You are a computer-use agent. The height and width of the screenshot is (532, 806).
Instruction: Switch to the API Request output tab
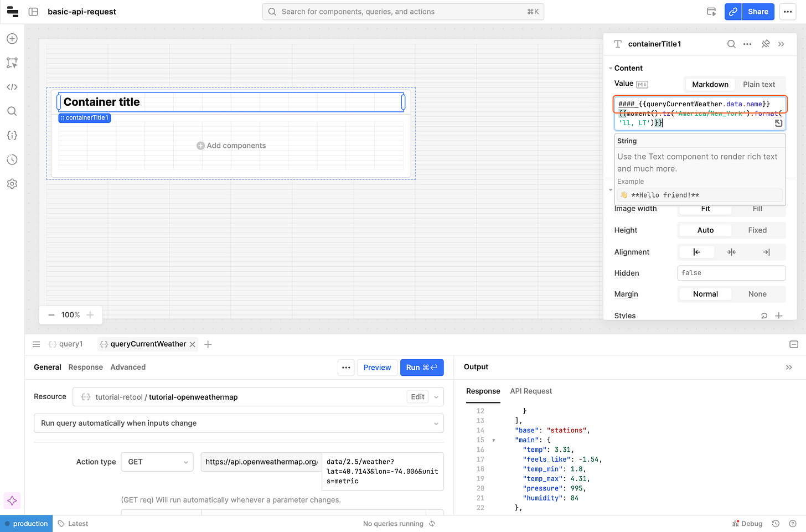coord(531,391)
